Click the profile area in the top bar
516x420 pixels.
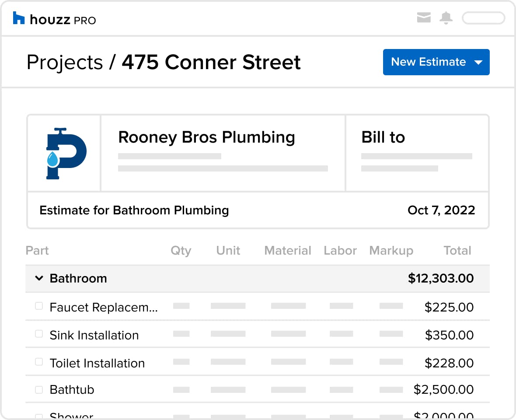[483, 18]
